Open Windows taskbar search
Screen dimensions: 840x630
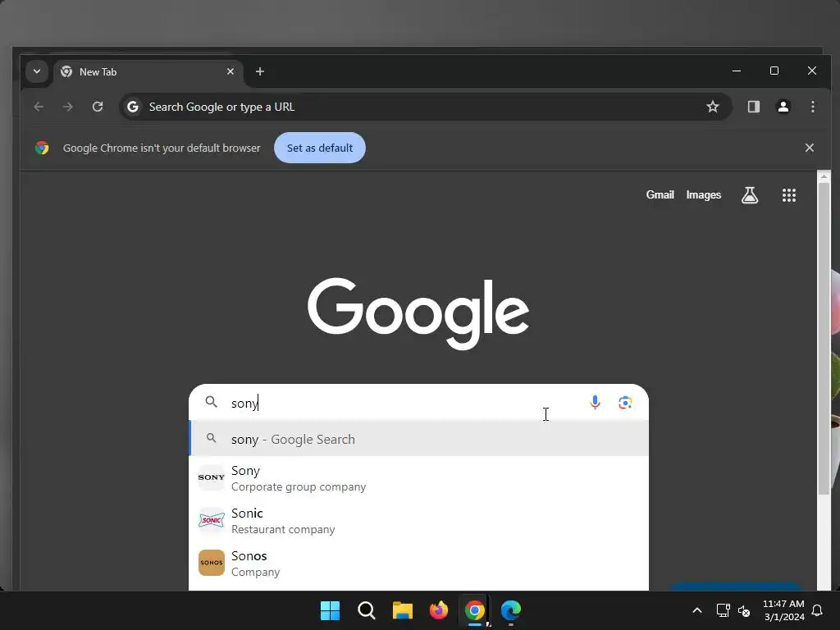pyautogui.click(x=367, y=610)
